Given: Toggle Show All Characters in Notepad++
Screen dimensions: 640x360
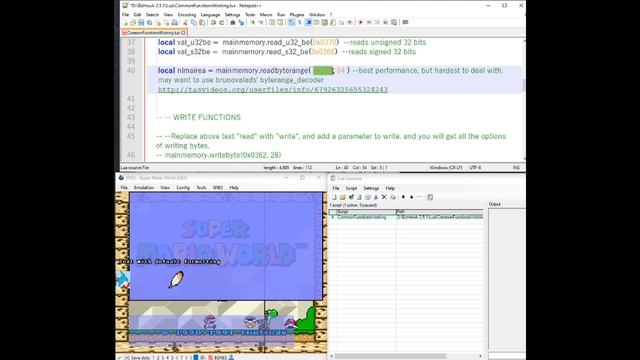Looking at the screenshot, I should [299, 22].
